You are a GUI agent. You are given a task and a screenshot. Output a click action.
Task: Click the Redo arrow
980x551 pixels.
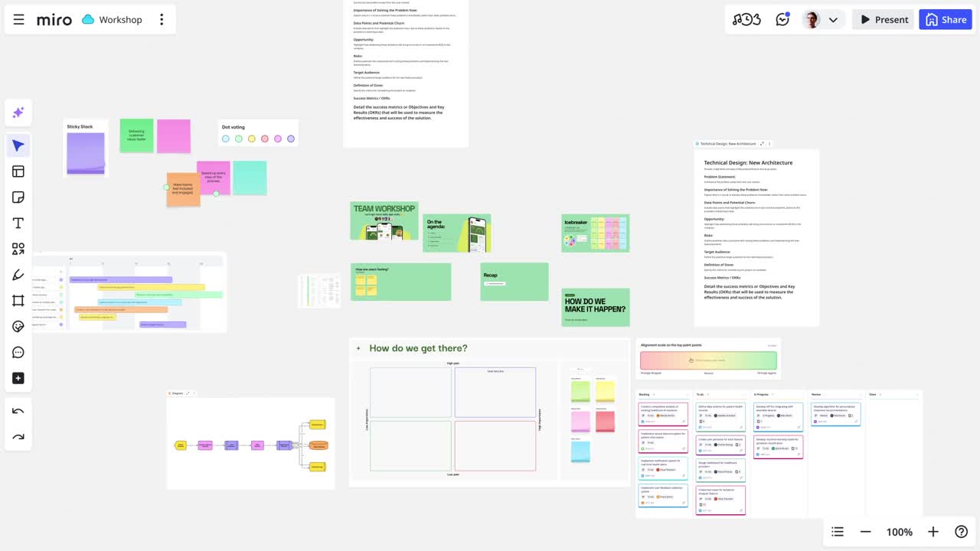18,437
